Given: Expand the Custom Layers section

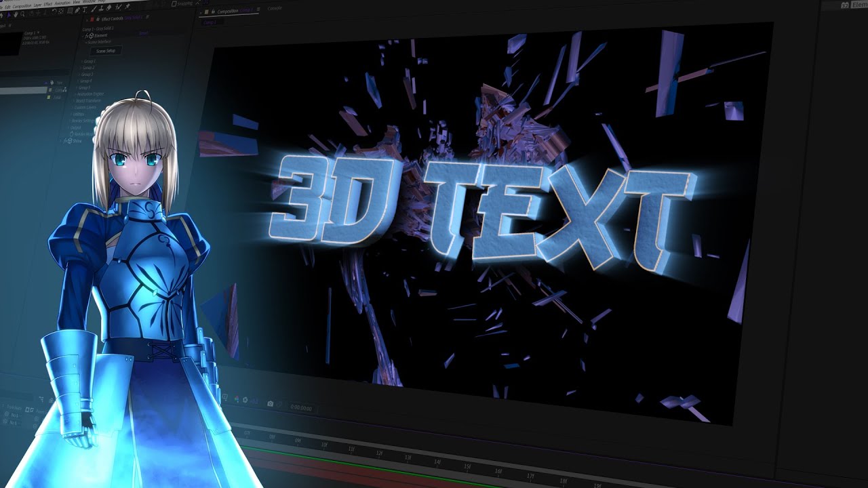Looking at the screenshot, I should pos(73,108).
